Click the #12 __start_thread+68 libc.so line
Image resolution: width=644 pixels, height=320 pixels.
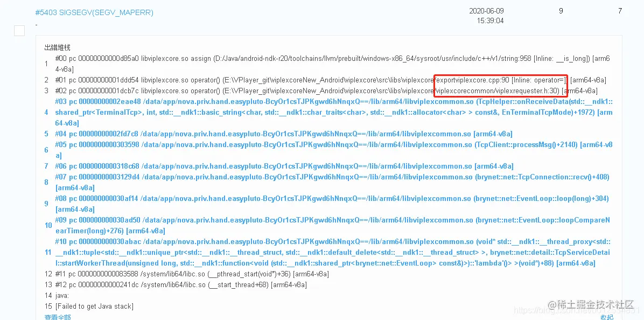(181, 284)
